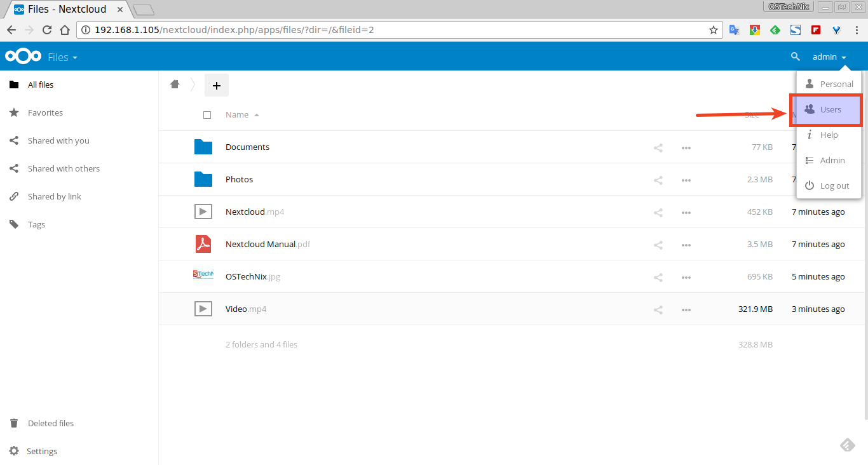Toggle the select all files checkbox

point(207,115)
